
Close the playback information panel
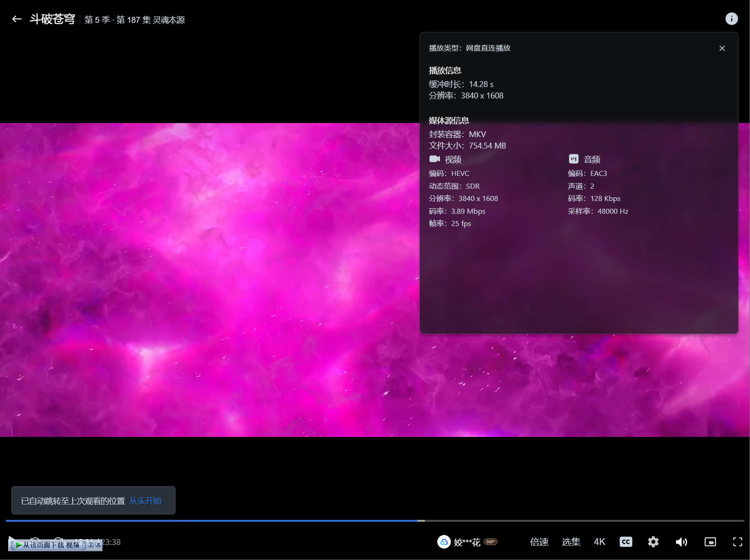tap(722, 48)
